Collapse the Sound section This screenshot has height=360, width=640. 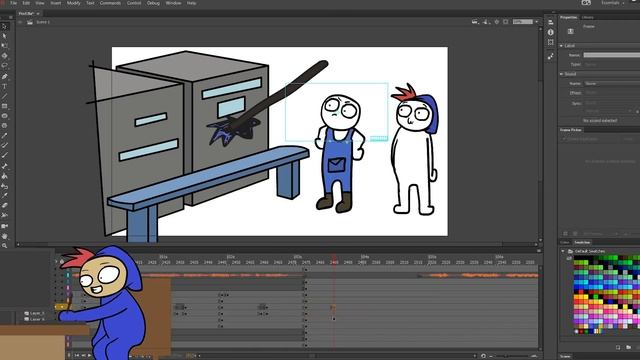562,74
